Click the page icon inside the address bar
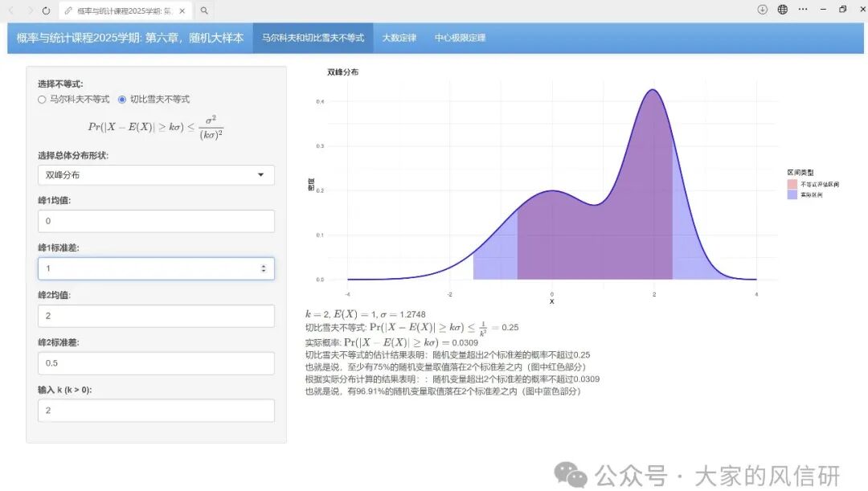Image resolution: width=868 pixels, height=491 pixels. 68,10
